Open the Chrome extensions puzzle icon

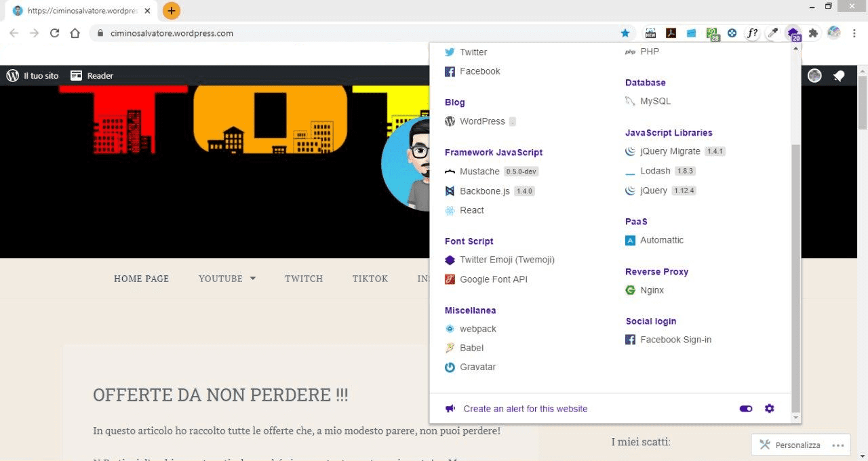click(x=813, y=33)
